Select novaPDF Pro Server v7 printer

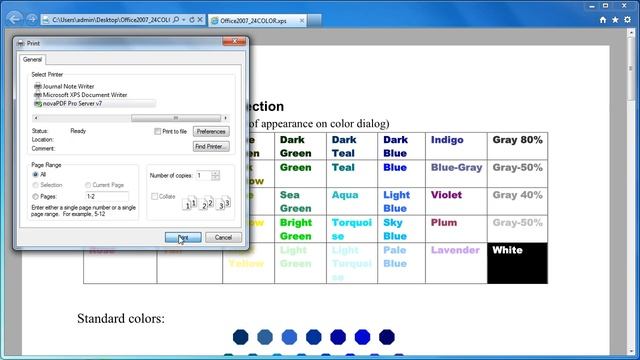click(94, 104)
